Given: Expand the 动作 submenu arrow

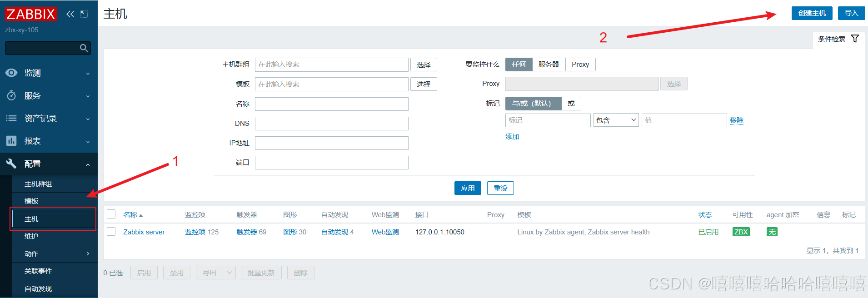Looking at the screenshot, I should (88, 253).
